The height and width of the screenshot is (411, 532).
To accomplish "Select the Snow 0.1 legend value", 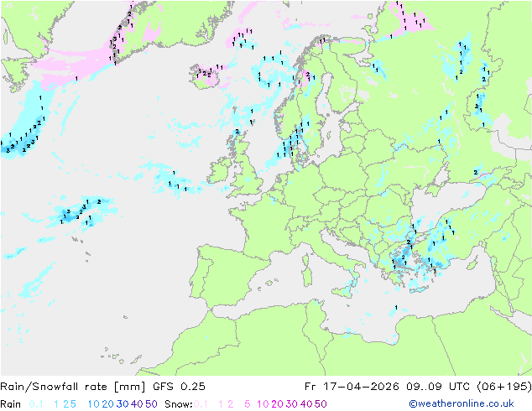I will pyautogui.click(x=201, y=404).
